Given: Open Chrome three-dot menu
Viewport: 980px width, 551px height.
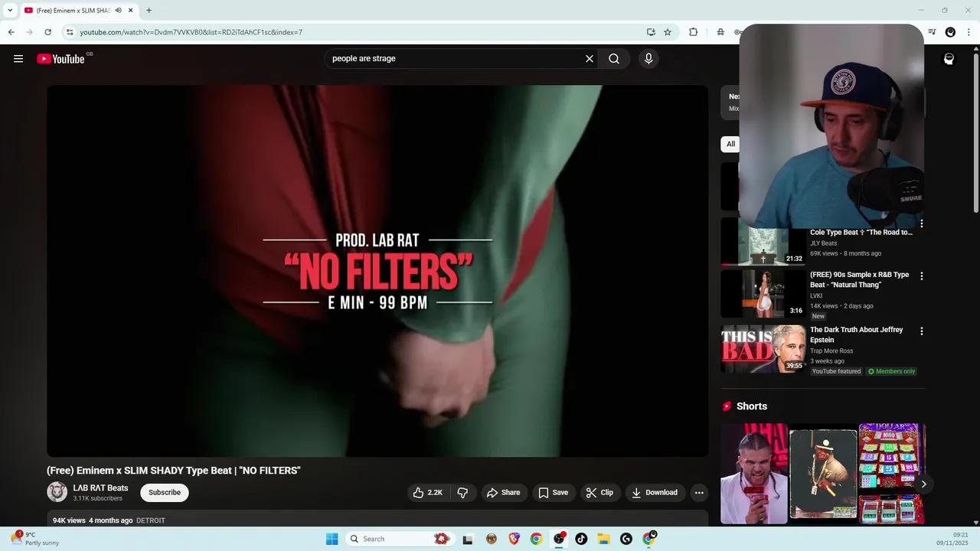Looking at the screenshot, I should (969, 32).
